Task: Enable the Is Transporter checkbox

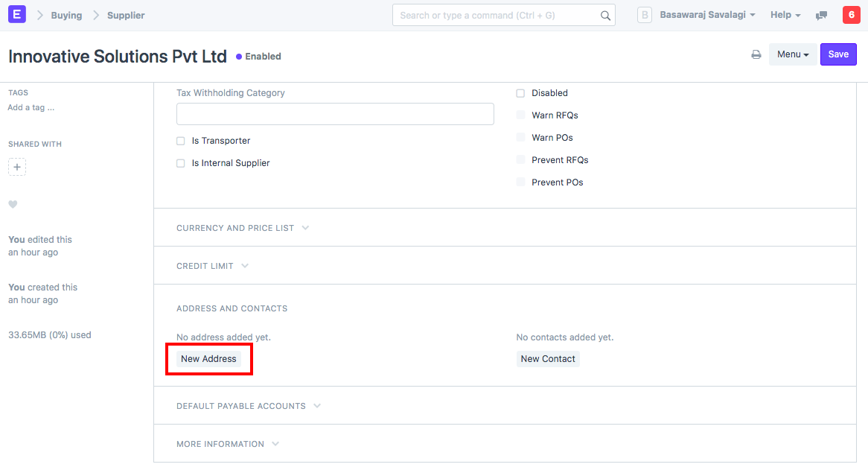Action: tap(181, 141)
